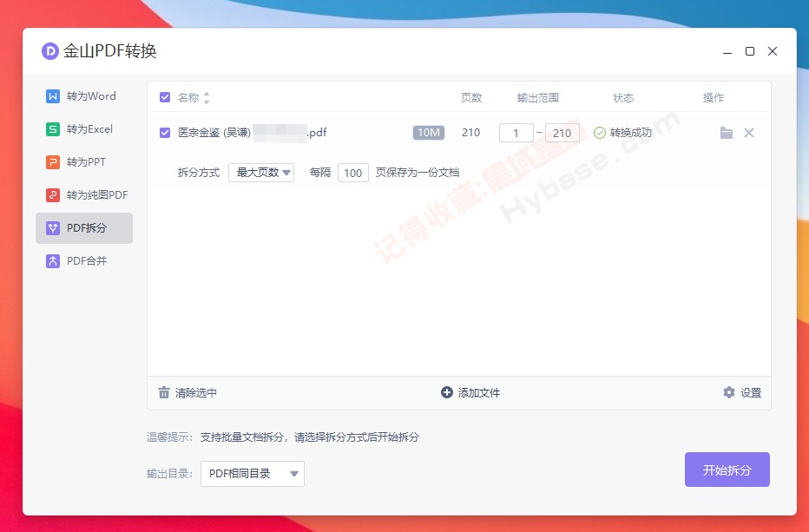The image size is (809, 532).
Task: Click the 操作 column header
Action: (x=714, y=98)
